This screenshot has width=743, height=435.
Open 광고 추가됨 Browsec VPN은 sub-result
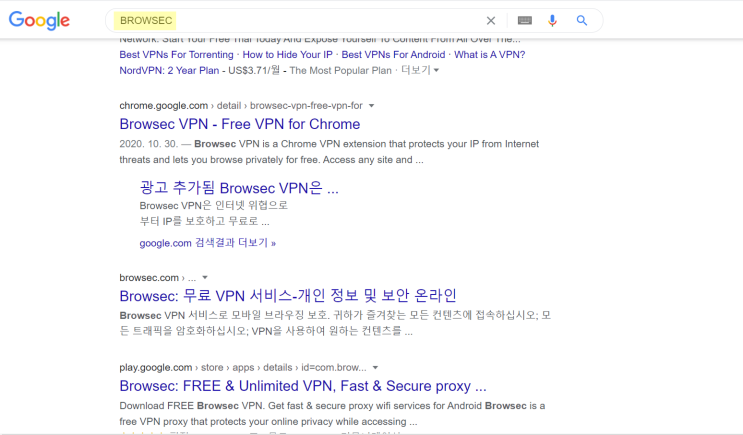[239, 188]
